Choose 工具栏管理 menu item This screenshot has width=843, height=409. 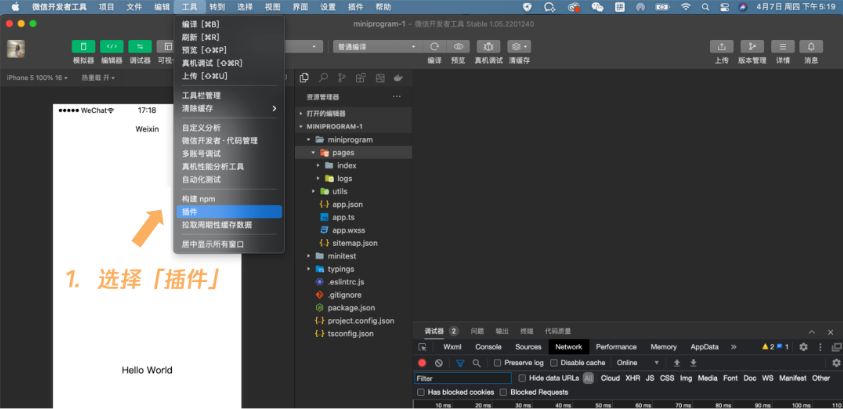tap(229, 96)
